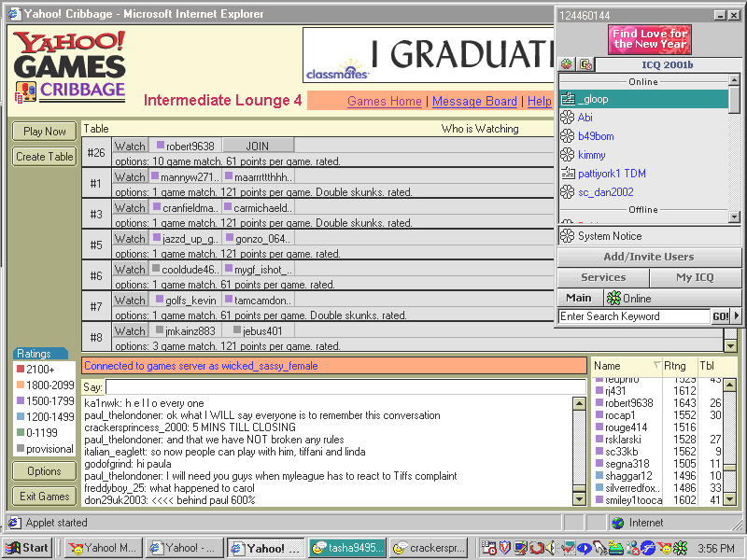This screenshot has width=747, height=560.
Task: Click the Enter Search Keyword field in ICQ
Action: (x=634, y=316)
